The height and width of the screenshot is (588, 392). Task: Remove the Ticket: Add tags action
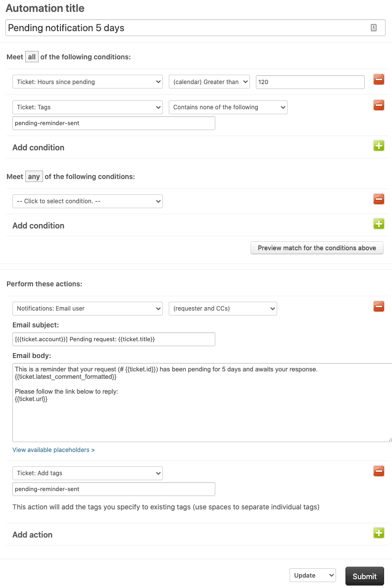pyautogui.click(x=379, y=471)
